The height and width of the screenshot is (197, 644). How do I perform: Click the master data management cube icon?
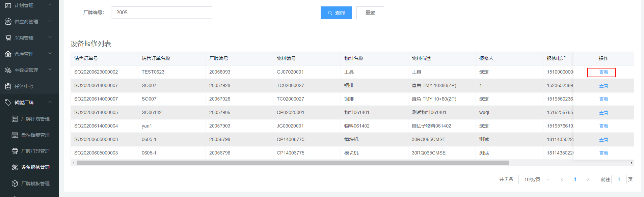[8, 70]
